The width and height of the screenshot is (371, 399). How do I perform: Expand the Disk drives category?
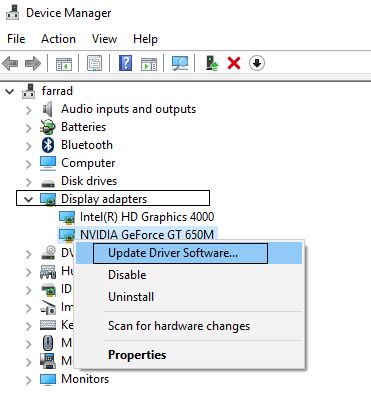coord(29,182)
